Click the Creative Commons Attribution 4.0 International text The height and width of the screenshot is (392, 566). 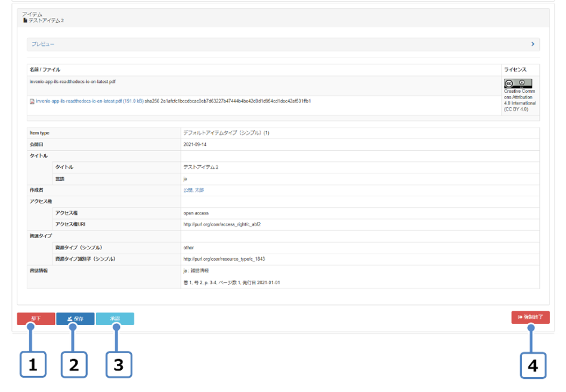(x=520, y=100)
